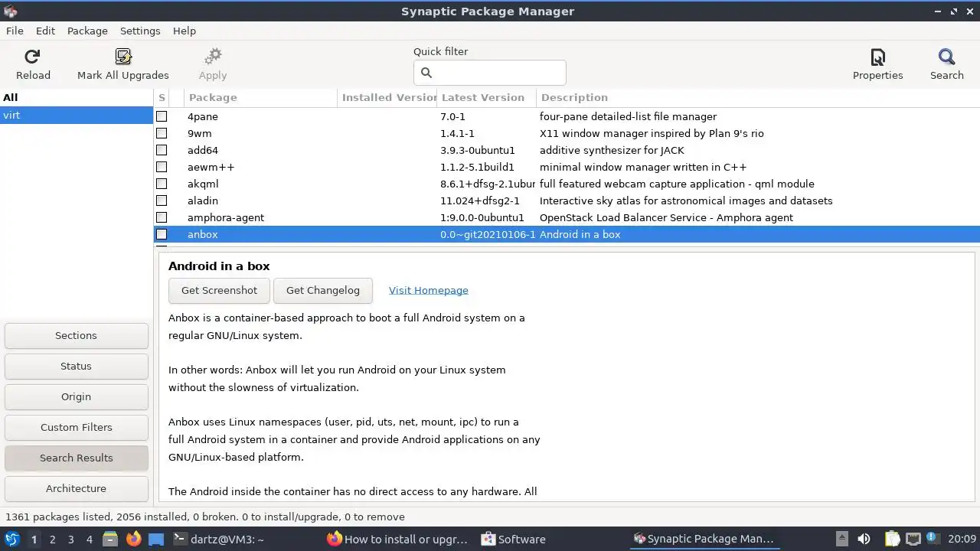
Task: Click the tray eject/removable media icon
Action: point(841,539)
